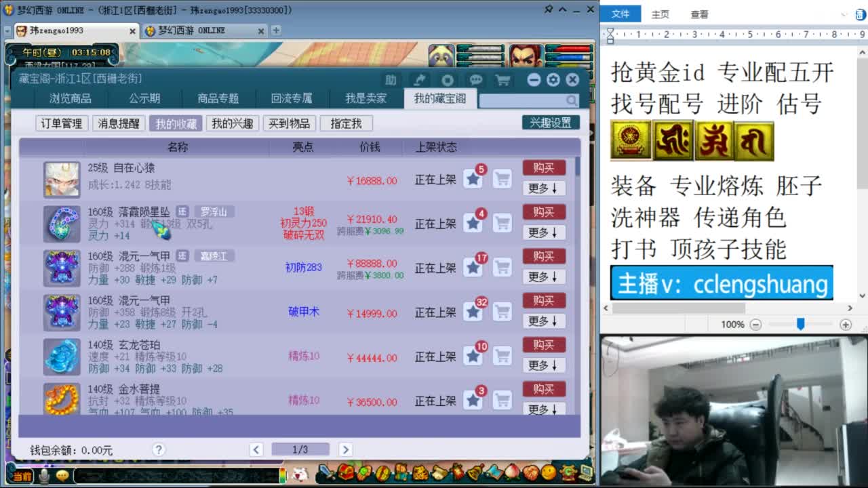
Task: Click the 我的兴趣 button
Action: coord(232,123)
